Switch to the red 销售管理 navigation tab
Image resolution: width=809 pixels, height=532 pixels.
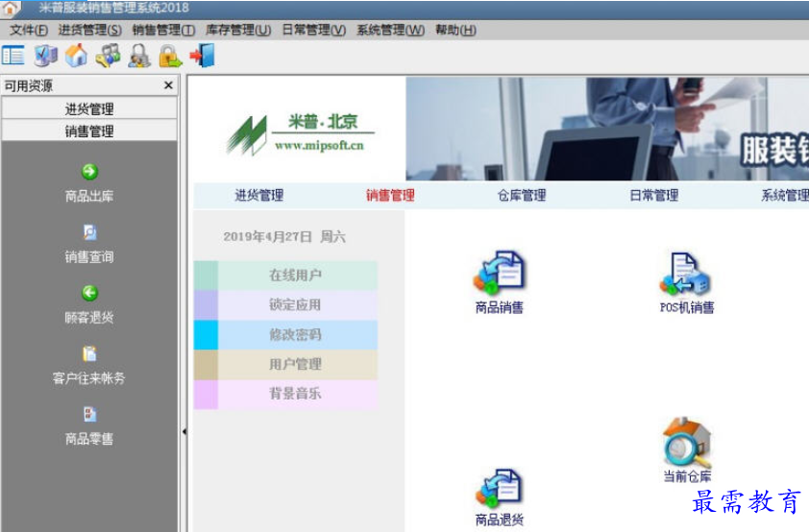391,195
